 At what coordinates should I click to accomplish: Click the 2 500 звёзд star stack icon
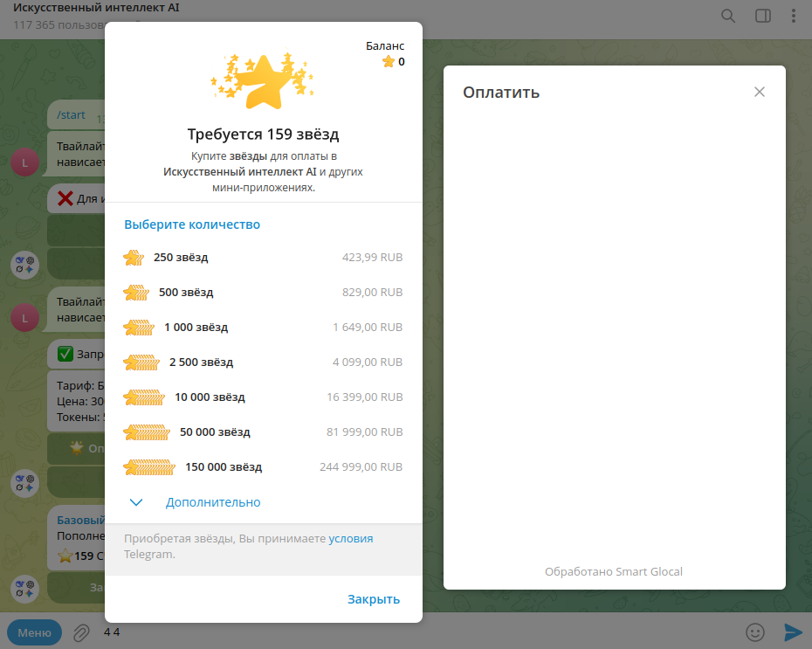tap(141, 362)
